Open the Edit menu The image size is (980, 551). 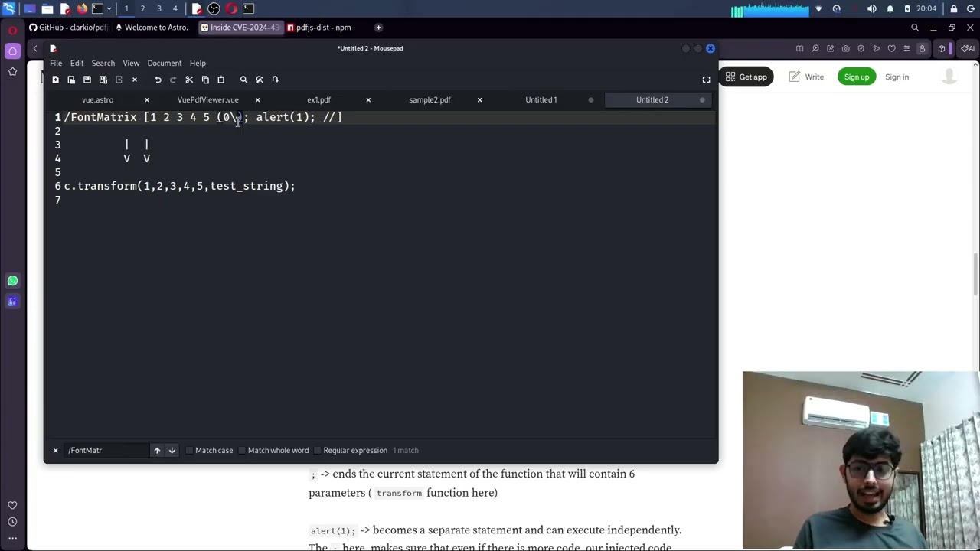(77, 63)
